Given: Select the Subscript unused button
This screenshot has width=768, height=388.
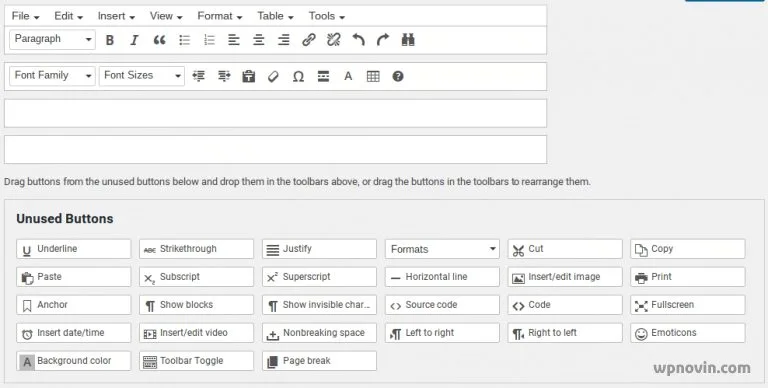Looking at the screenshot, I should [196, 277].
